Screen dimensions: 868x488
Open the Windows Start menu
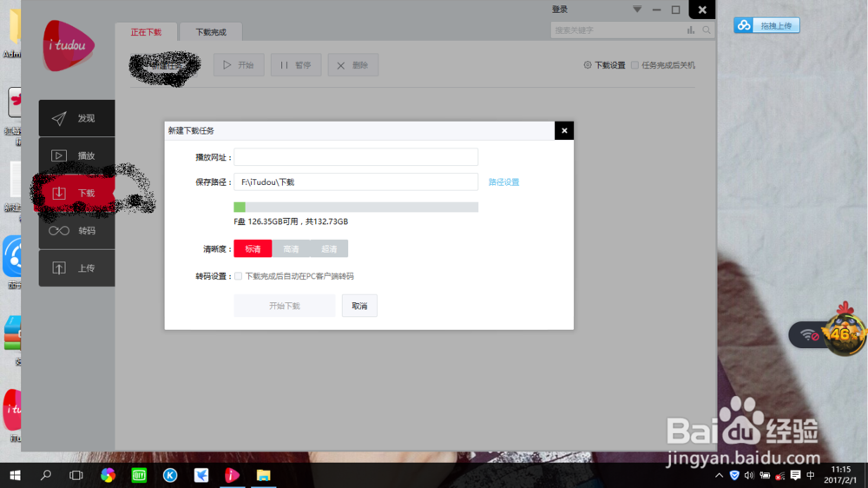tap(15, 475)
